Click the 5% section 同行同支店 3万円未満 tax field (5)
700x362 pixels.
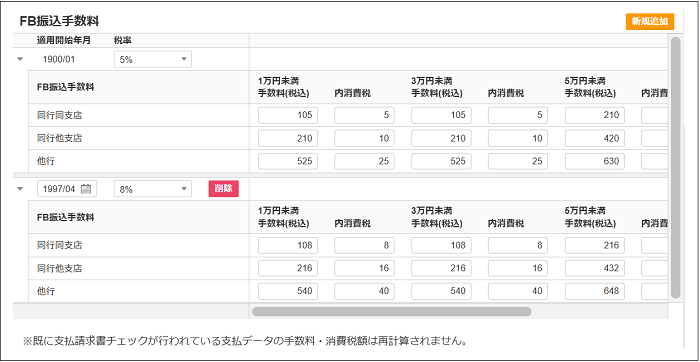click(518, 115)
